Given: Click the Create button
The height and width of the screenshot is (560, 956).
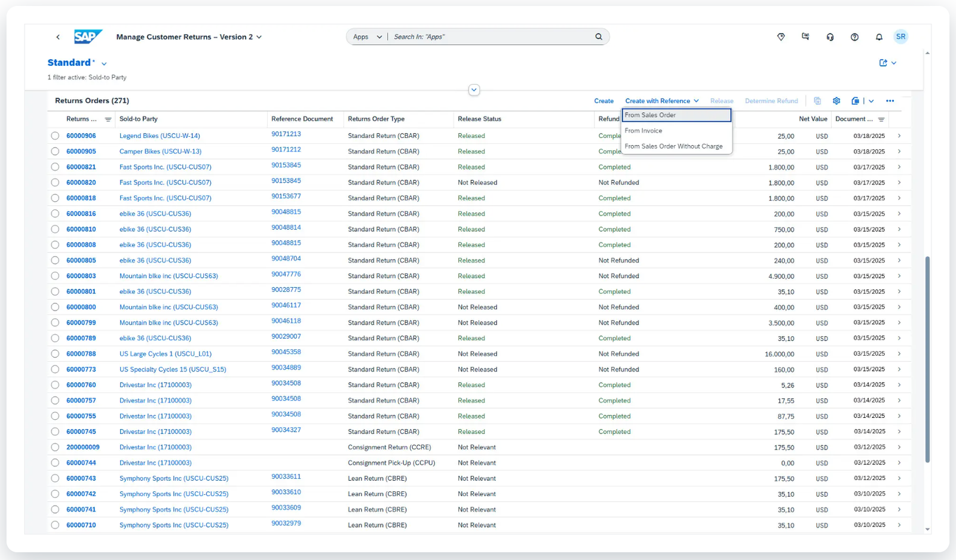Looking at the screenshot, I should pyautogui.click(x=603, y=101).
